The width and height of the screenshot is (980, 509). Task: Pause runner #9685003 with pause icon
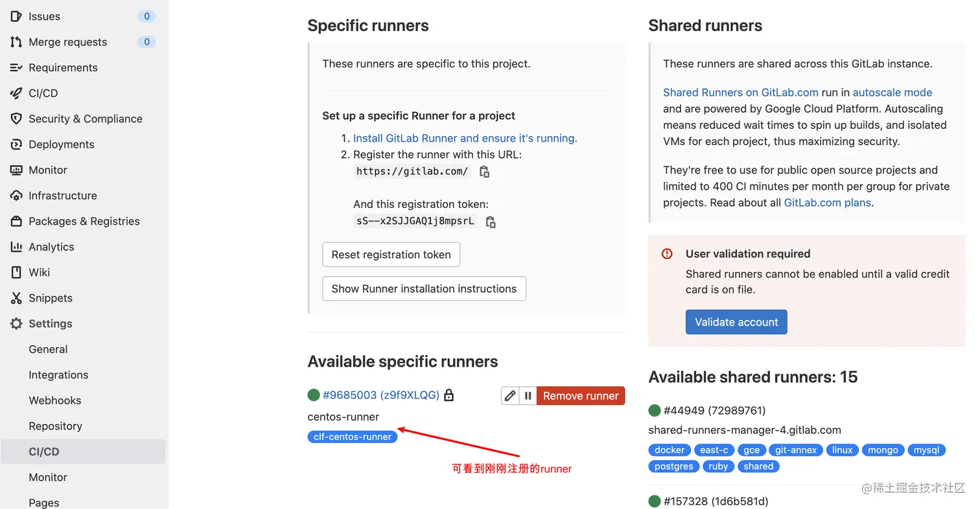(528, 396)
